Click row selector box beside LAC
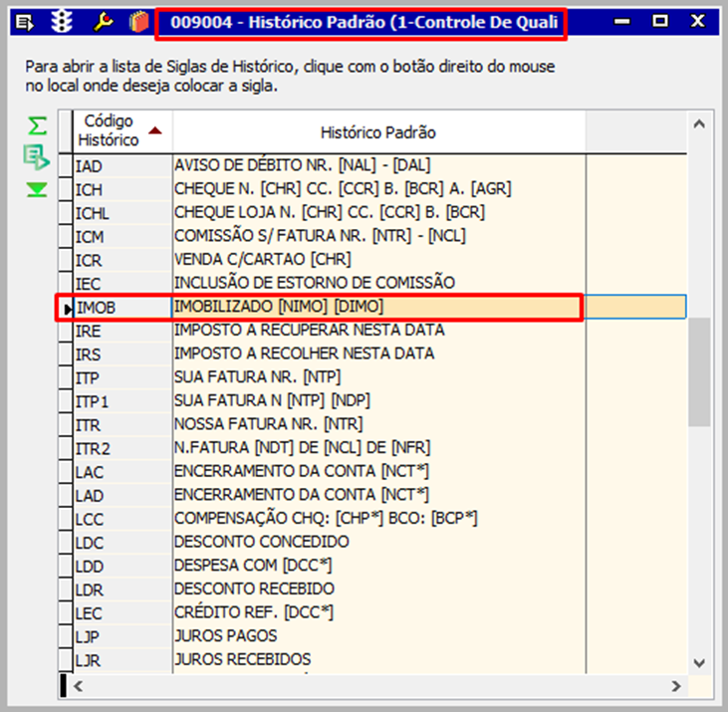The height and width of the screenshot is (712, 728). pyautogui.click(x=66, y=472)
